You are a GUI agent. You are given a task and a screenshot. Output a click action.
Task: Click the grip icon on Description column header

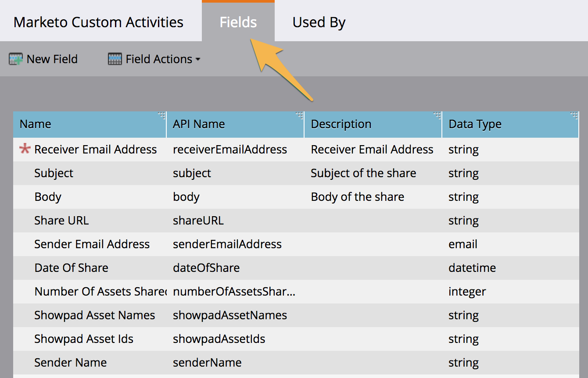click(437, 115)
